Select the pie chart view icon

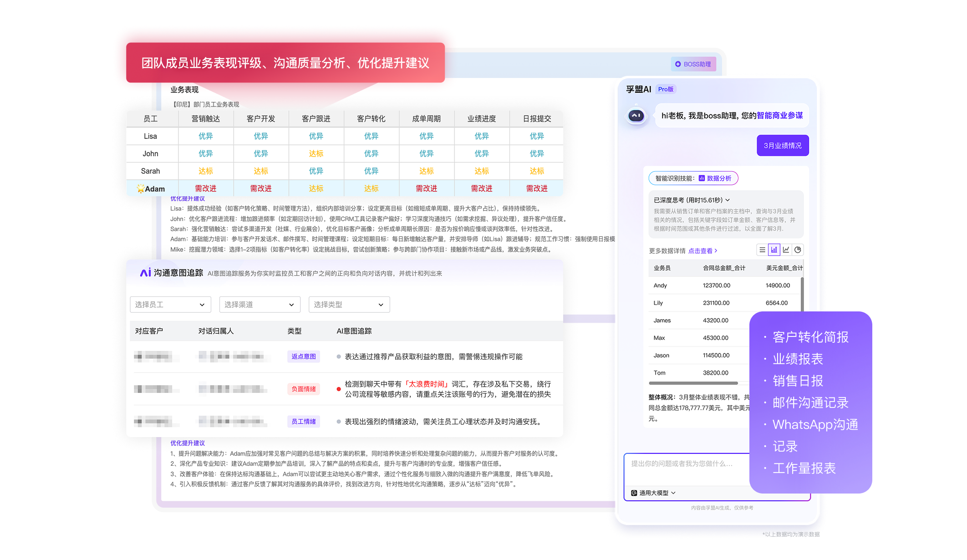point(798,250)
